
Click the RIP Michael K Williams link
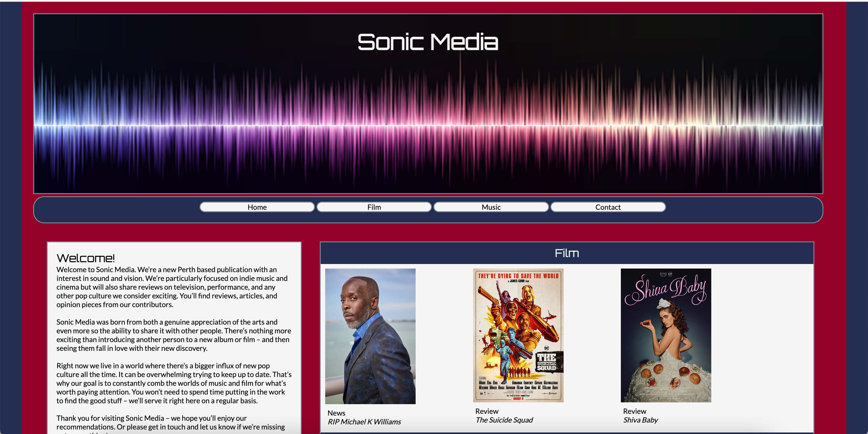pos(364,422)
